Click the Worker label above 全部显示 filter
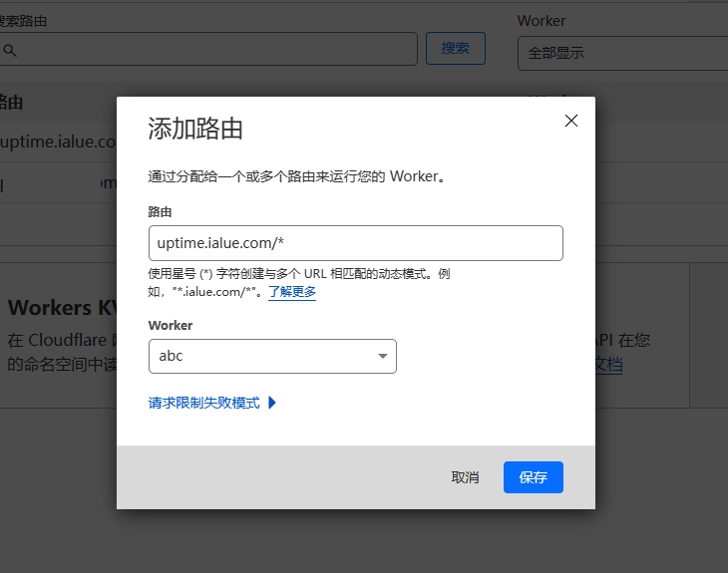Screen dimensions: 728x573 pyautogui.click(x=542, y=20)
